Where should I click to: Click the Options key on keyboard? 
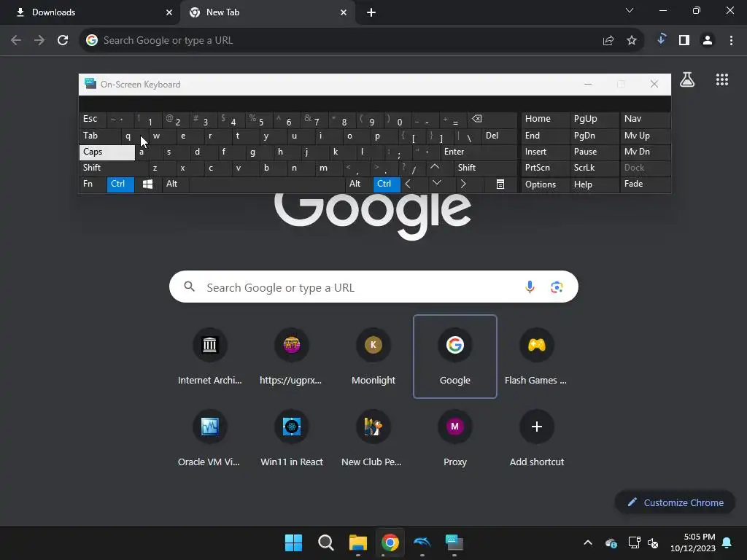[x=546, y=184]
